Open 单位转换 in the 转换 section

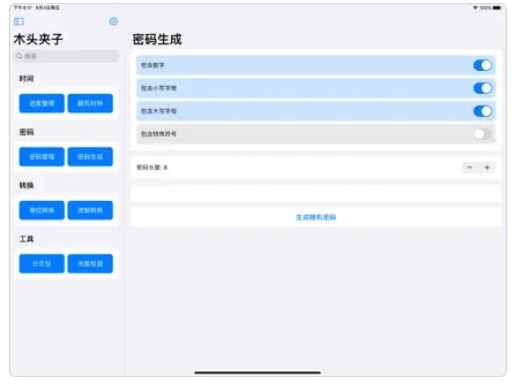point(42,210)
